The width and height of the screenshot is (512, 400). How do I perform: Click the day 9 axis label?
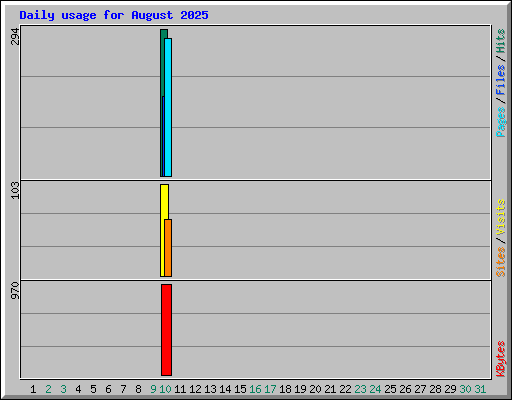(x=153, y=389)
